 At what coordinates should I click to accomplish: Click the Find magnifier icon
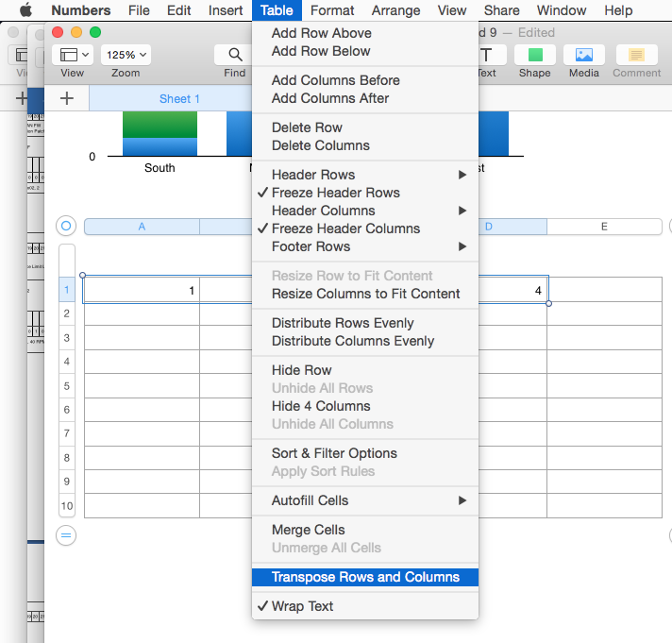pyautogui.click(x=235, y=55)
